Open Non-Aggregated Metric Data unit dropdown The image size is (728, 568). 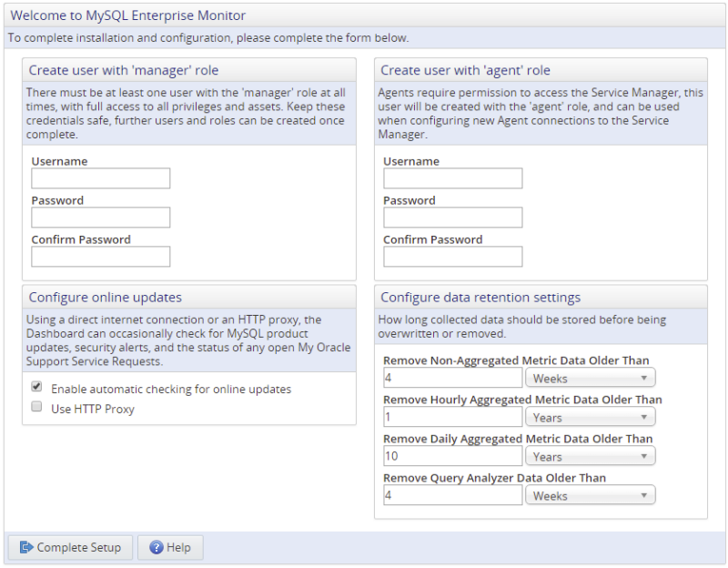pyautogui.click(x=590, y=378)
